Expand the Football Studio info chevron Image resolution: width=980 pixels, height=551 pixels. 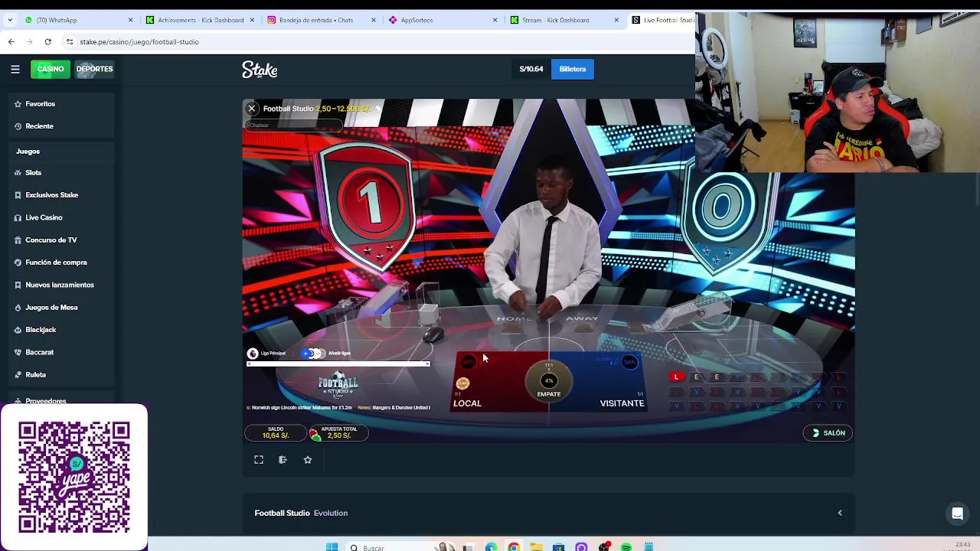click(x=840, y=513)
